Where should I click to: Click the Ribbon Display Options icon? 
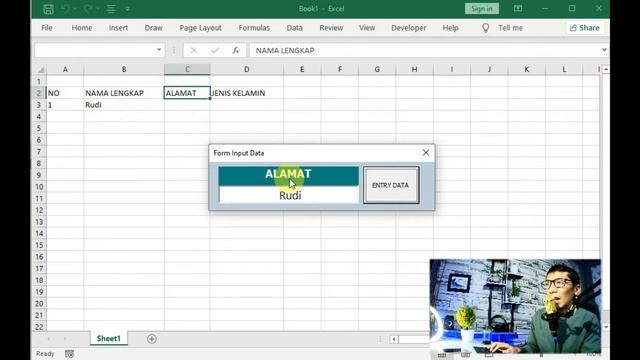518,9
